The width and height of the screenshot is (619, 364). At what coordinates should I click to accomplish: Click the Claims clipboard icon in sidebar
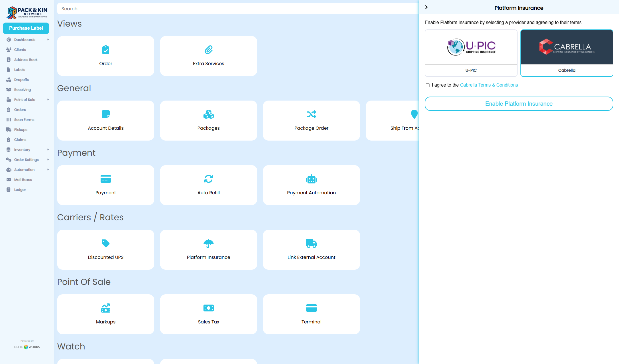(x=9, y=139)
